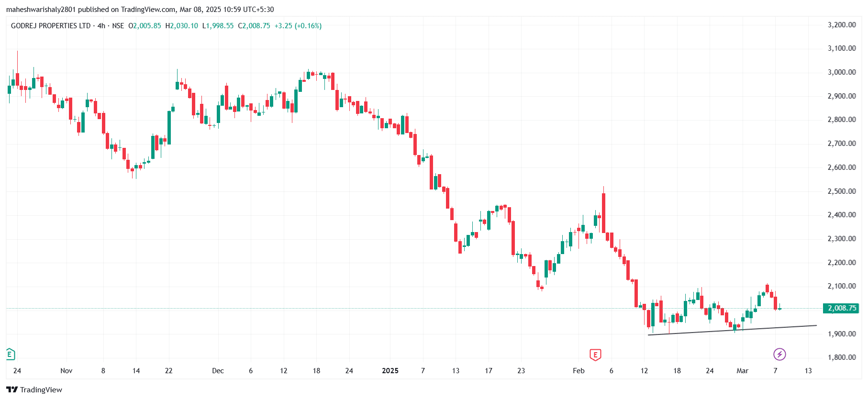The height and width of the screenshot is (400, 868).
Task: Click the high value H2,030.10
Action: click(x=182, y=26)
